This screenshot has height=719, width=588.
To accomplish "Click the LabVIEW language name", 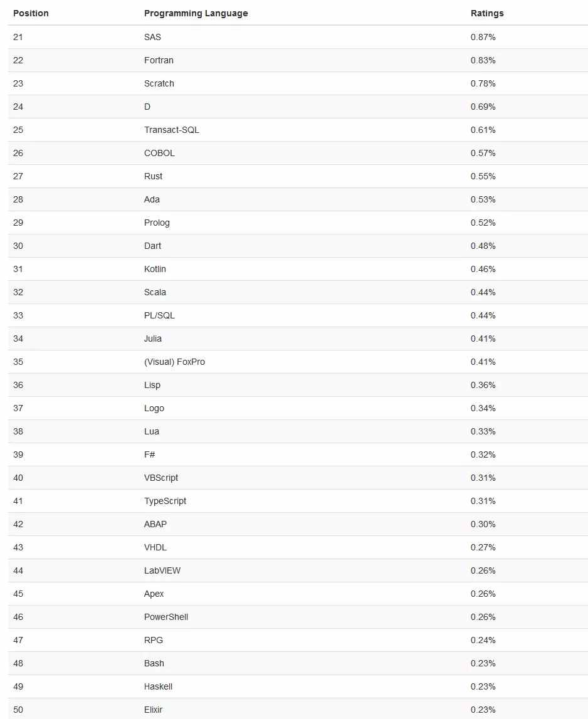I will coord(162,570).
